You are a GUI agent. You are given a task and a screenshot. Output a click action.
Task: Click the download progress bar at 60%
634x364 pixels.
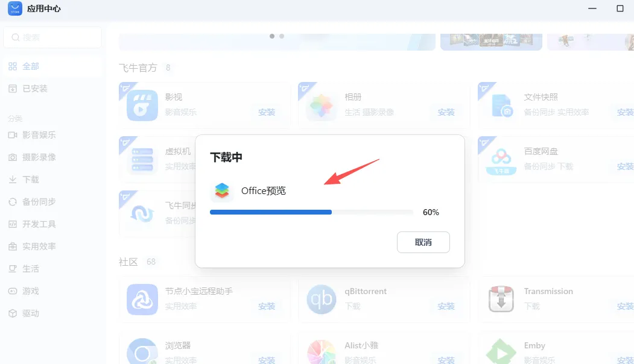(x=311, y=212)
